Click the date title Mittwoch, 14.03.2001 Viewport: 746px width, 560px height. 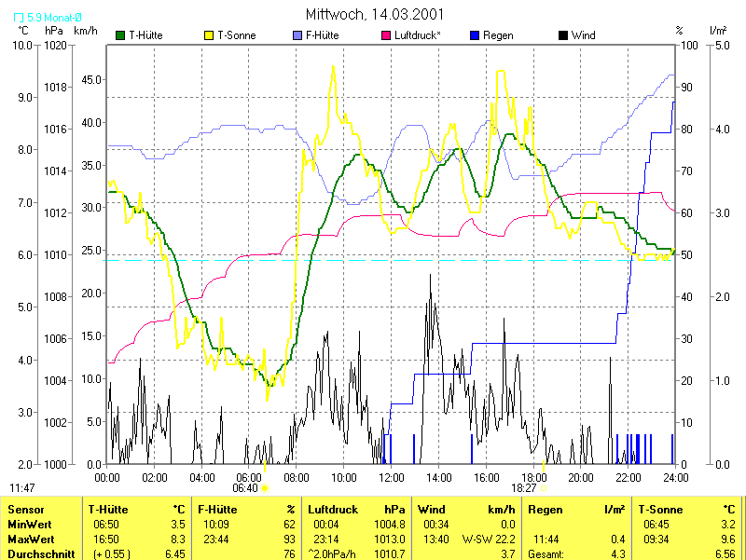pyautogui.click(x=375, y=14)
